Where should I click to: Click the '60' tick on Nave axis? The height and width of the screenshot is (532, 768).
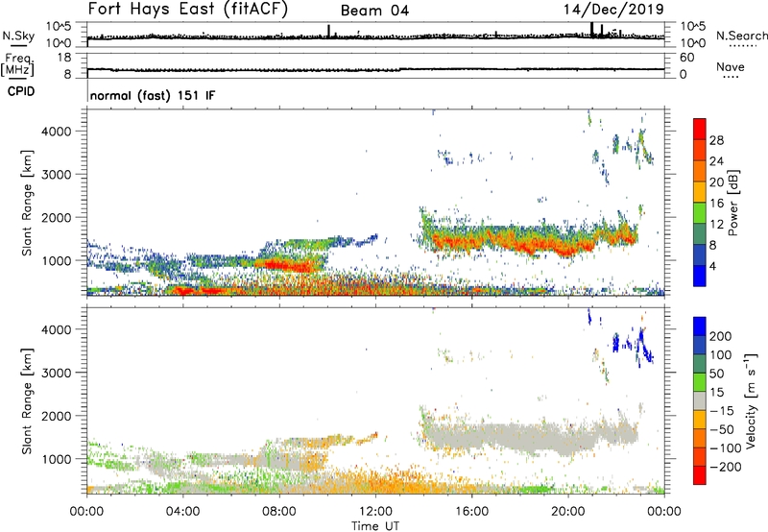pos(686,58)
